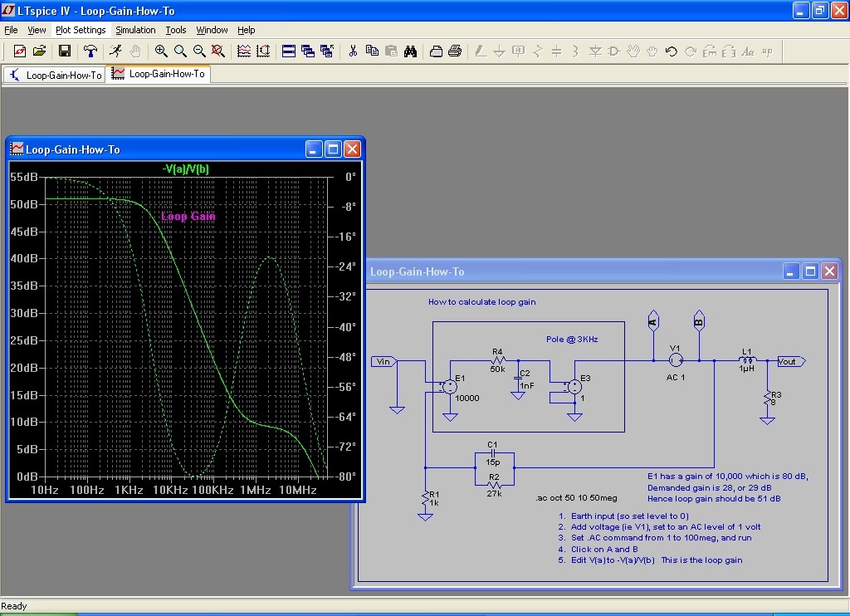
Task: Place a diode tool
Action: (x=595, y=51)
